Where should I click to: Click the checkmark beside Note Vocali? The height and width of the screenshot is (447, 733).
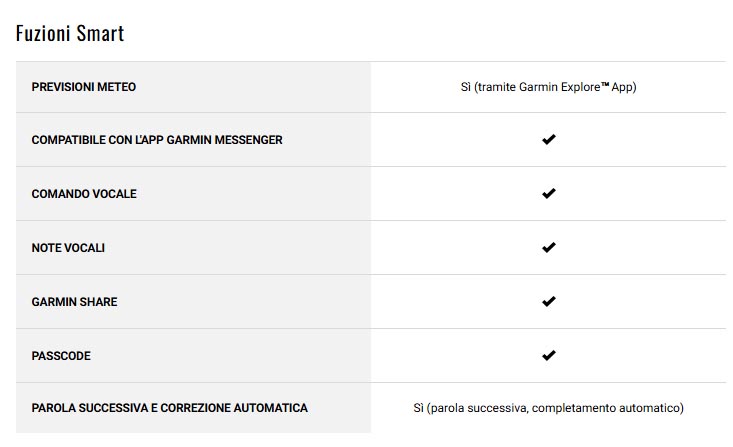[548, 247]
